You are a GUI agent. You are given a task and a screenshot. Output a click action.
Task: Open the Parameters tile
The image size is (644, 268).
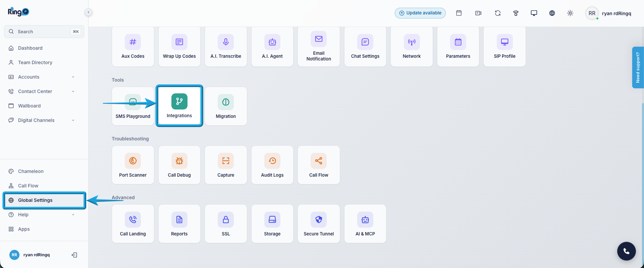(458, 47)
